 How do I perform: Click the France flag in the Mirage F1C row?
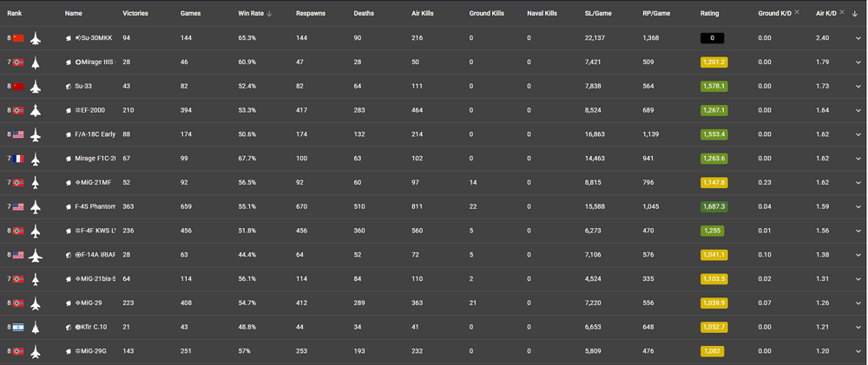point(18,160)
